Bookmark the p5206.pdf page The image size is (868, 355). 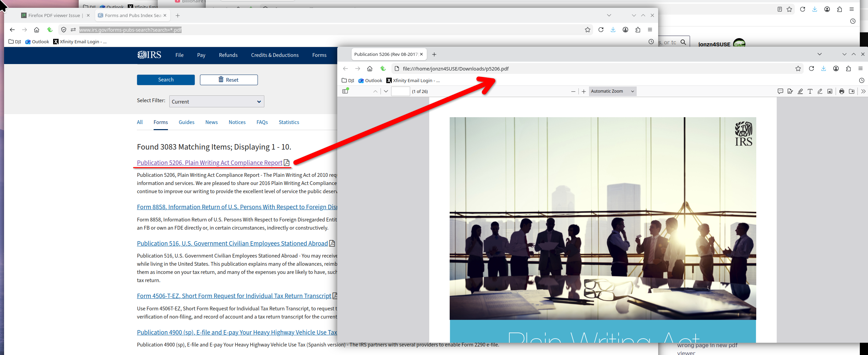tap(798, 68)
